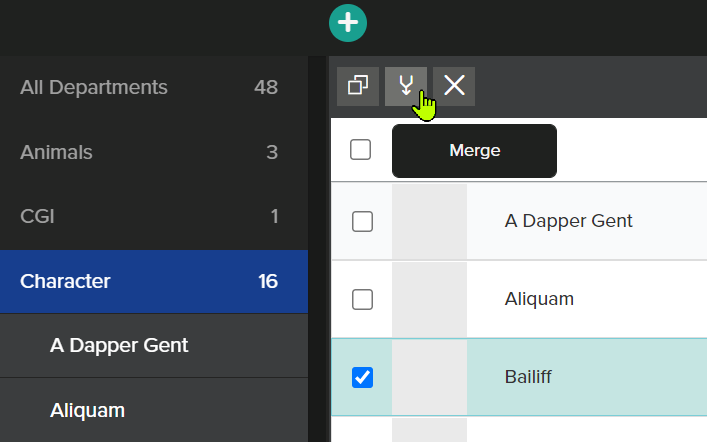Check the Aliquam row checkbox
This screenshot has height=442, width=707.
(x=362, y=299)
